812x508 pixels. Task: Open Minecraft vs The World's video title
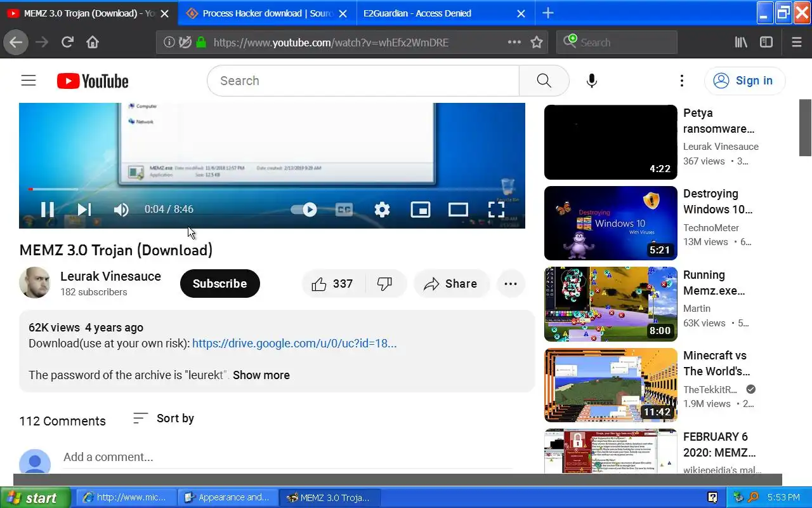point(716,363)
